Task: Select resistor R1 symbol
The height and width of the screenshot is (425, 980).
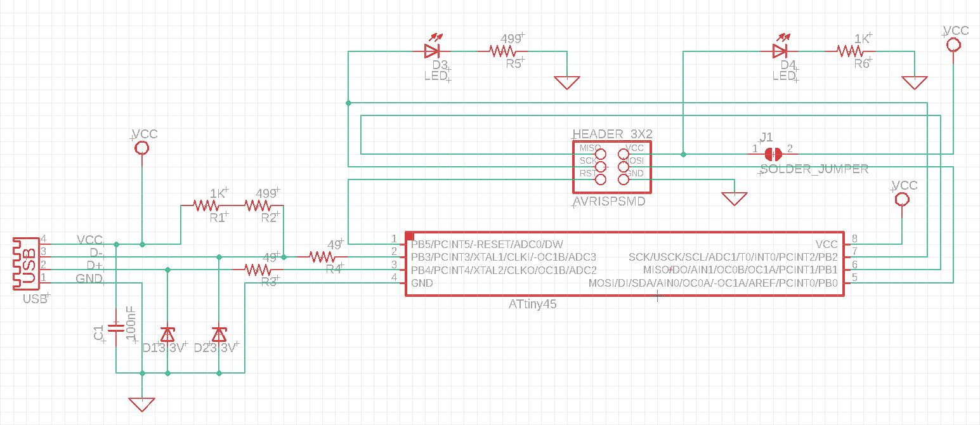Action: (x=206, y=205)
